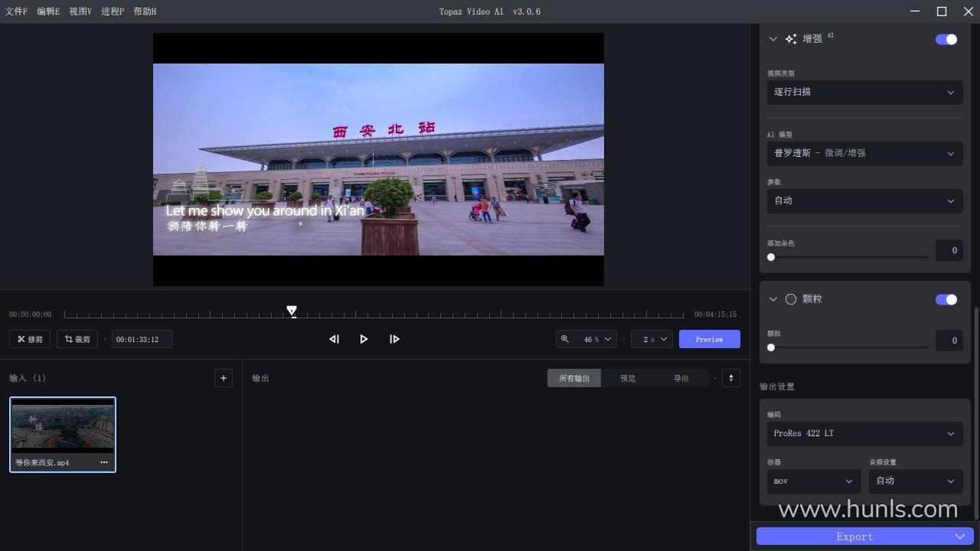Click the play button

pos(364,339)
